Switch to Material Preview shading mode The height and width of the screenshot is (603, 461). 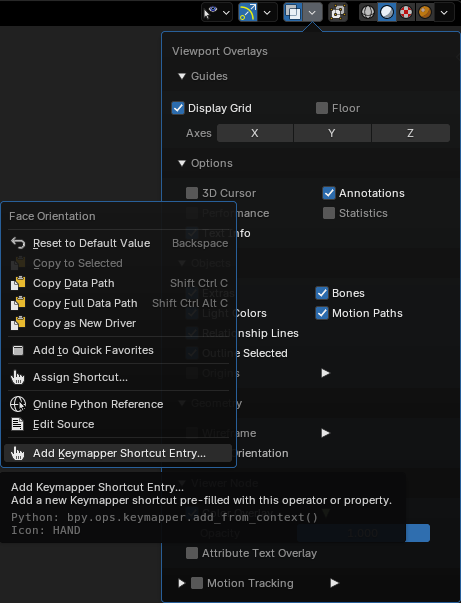coord(406,12)
